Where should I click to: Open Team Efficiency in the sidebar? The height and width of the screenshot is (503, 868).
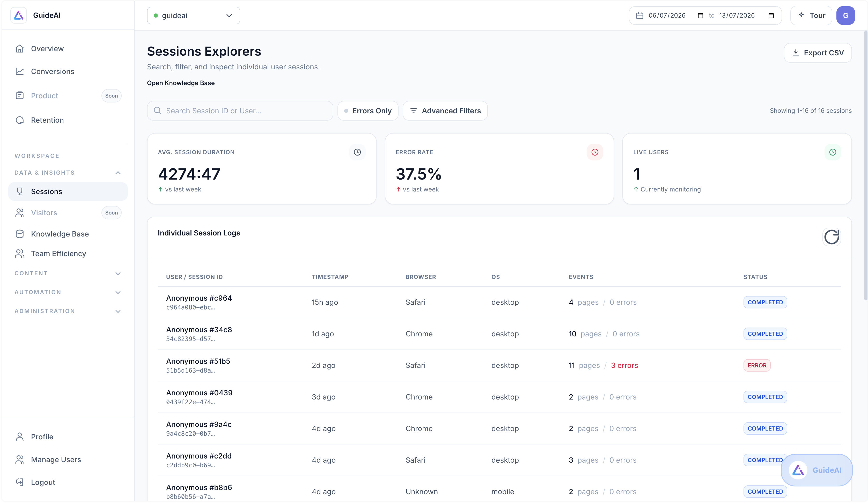[x=68, y=253]
